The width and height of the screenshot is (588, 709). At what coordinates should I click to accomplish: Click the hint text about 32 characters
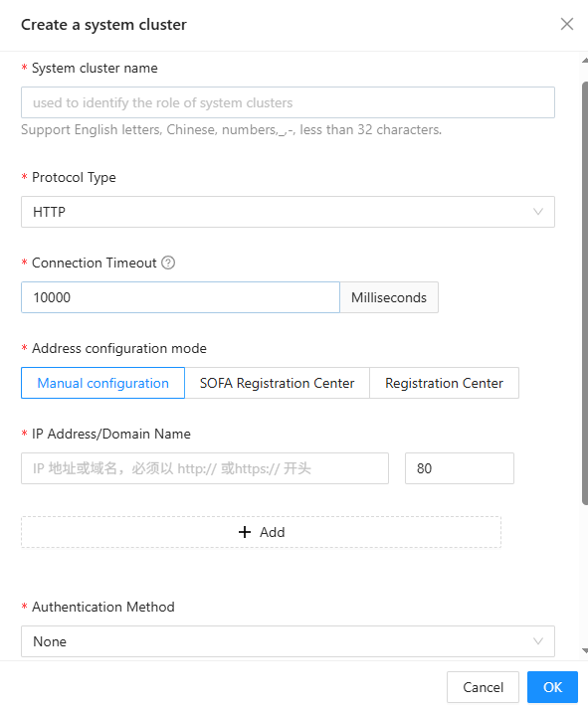(231, 130)
